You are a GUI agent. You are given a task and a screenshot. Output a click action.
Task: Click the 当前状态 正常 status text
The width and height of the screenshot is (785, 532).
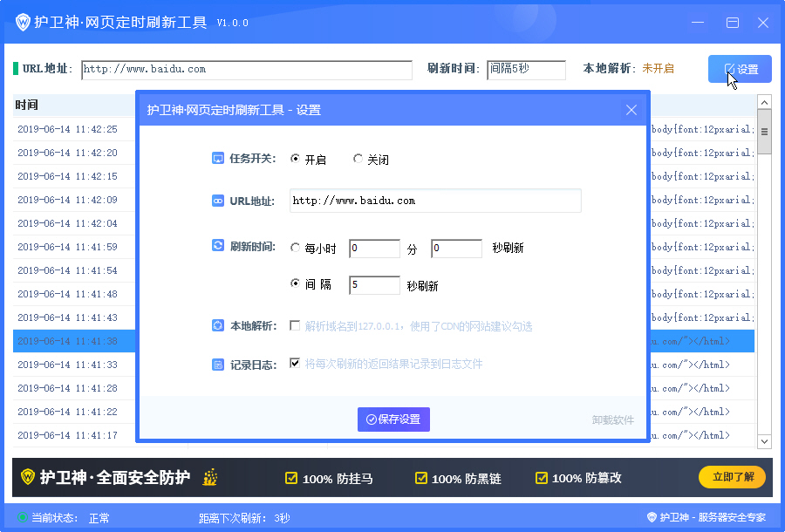(71, 518)
